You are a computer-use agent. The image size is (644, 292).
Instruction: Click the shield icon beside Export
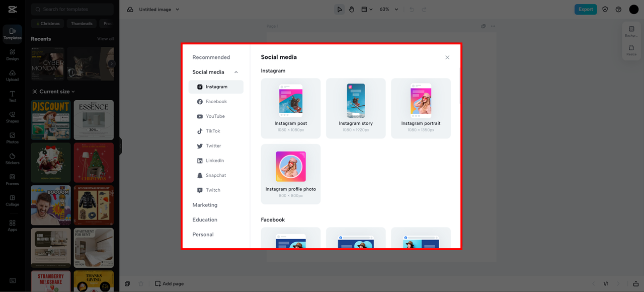[x=605, y=10]
